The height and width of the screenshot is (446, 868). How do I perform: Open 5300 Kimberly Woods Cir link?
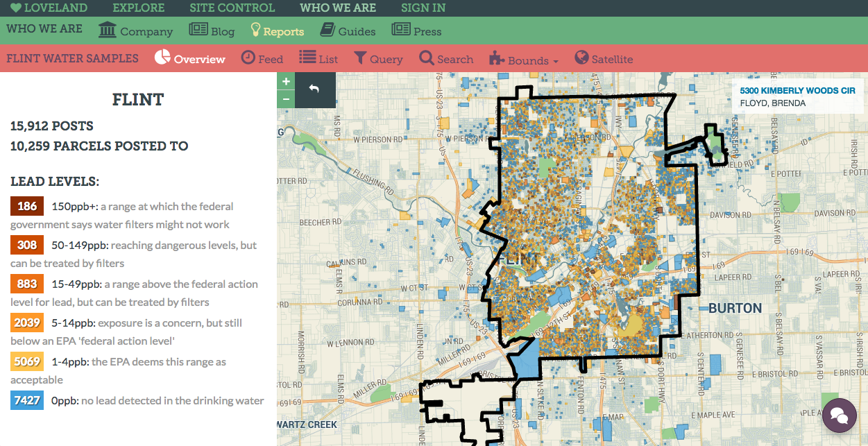(797, 91)
